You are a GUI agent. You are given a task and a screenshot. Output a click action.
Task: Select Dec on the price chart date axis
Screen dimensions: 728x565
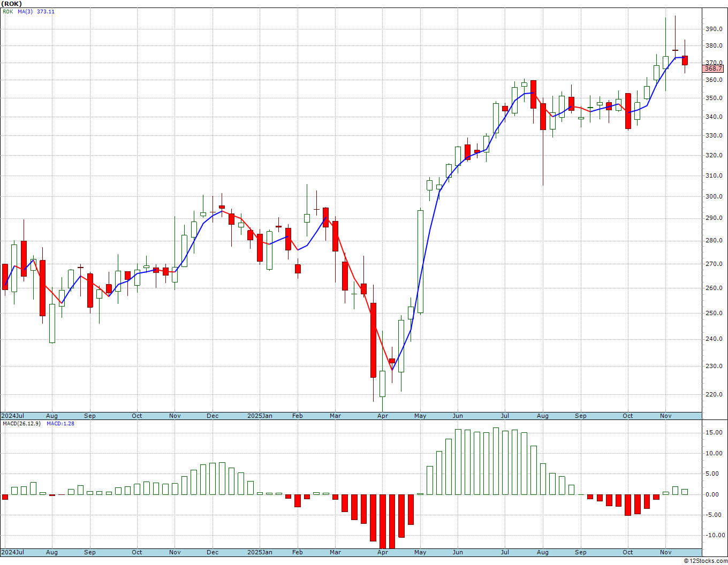[x=213, y=416]
